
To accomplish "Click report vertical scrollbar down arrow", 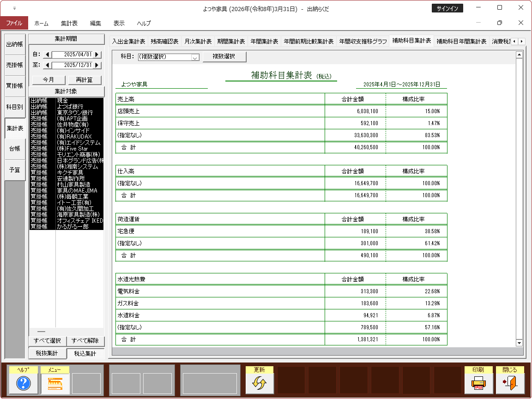I will tap(519, 343).
